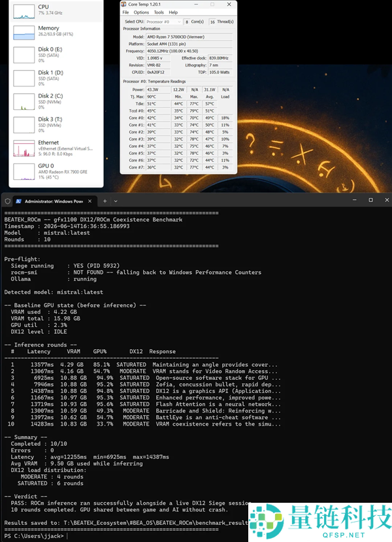
Task: Open a new terminal tab with plus
Action: [x=105, y=201]
